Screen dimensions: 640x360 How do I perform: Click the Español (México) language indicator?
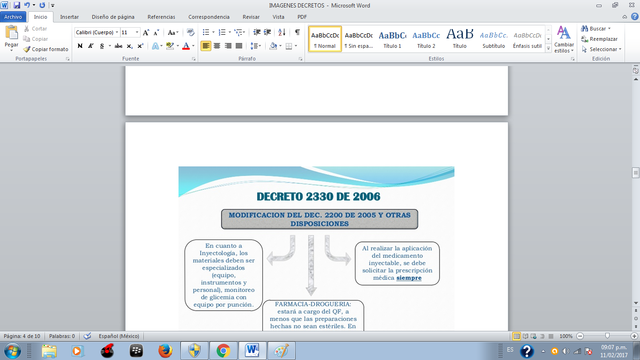(118, 336)
